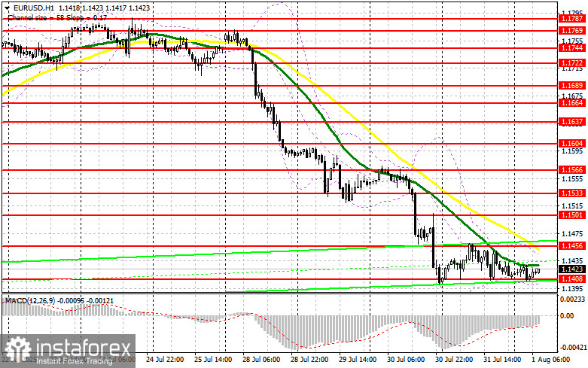Select the 1.1604 red price level label
The image size is (588, 368).
[572, 143]
